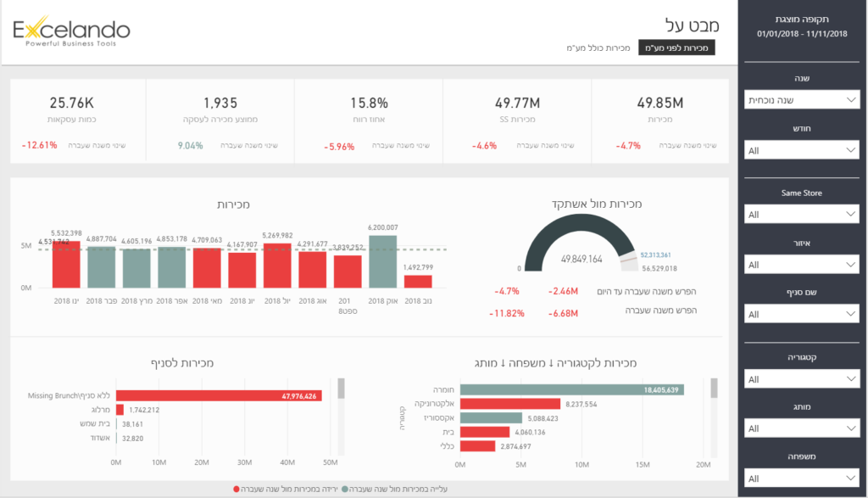Click the Missing Brunch bar showing 47,976,426
Screen dimensions: 868x498
218,395
